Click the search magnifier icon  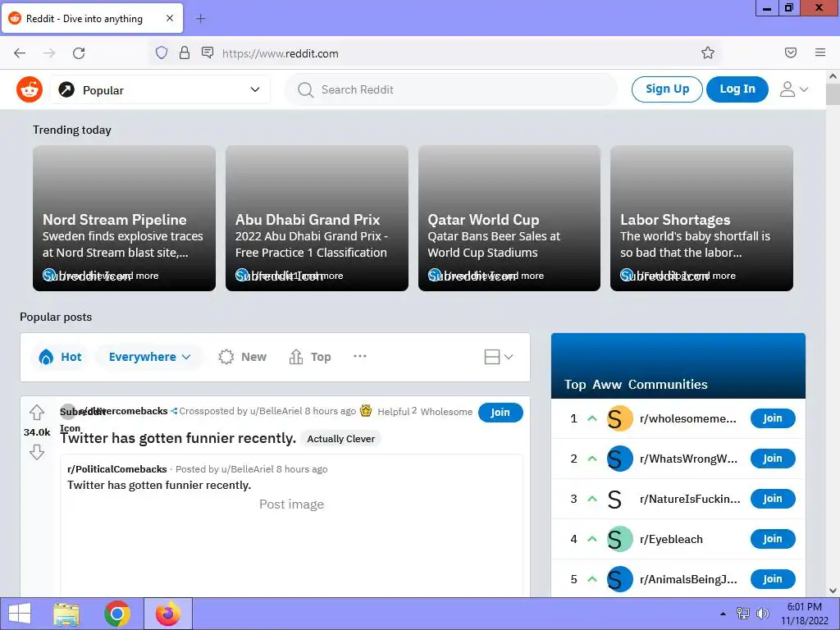(x=305, y=90)
